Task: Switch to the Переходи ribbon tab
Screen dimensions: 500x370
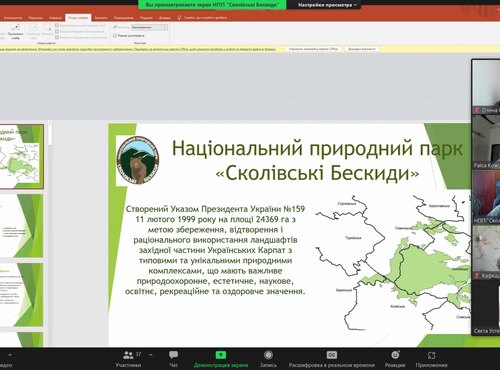Action: pos(36,18)
